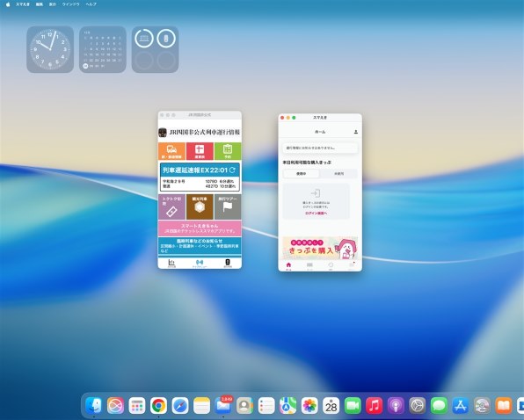Open the ヘルプ menu
Screen dimensions: 524x420
coord(91,4)
